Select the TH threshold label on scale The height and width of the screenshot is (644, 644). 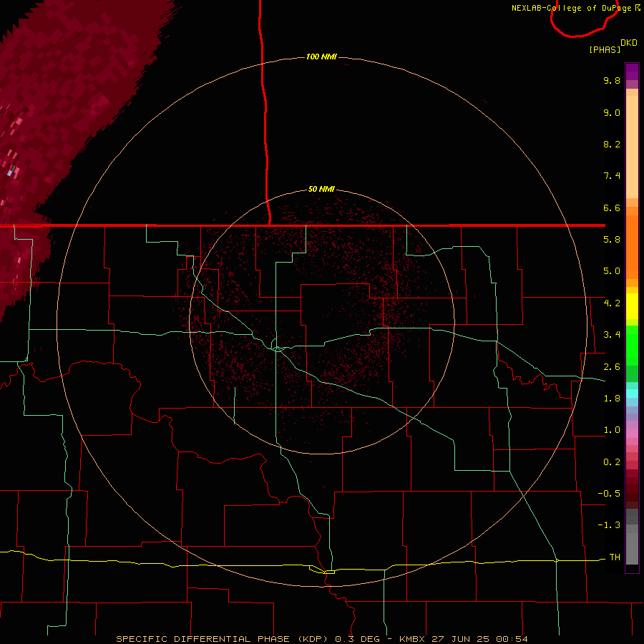pyautogui.click(x=615, y=557)
